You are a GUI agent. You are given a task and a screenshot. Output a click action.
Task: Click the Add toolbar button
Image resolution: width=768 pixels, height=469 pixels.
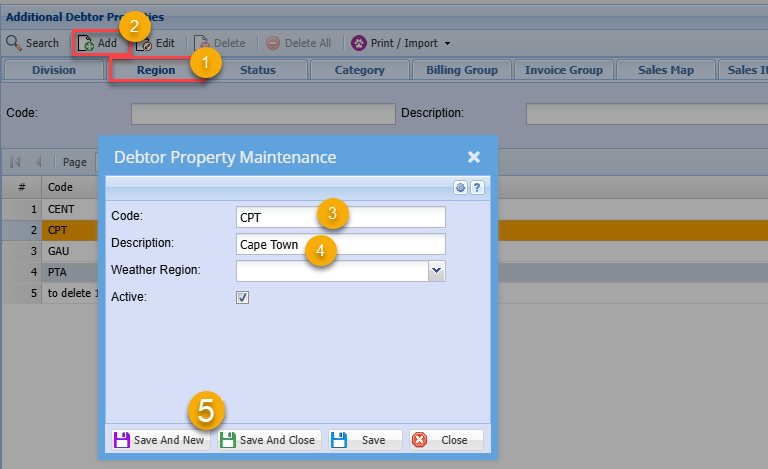pos(98,43)
